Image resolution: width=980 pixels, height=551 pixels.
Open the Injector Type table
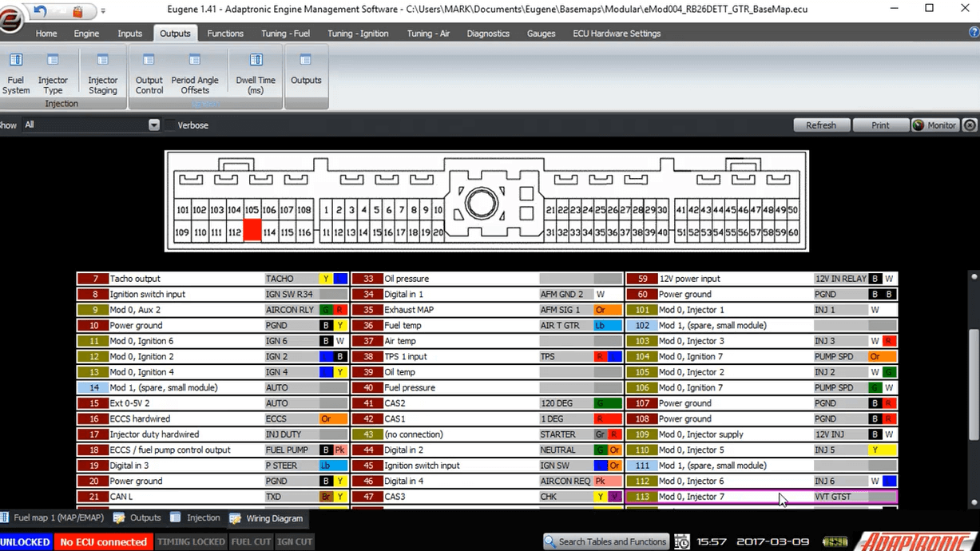coord(54,74)
